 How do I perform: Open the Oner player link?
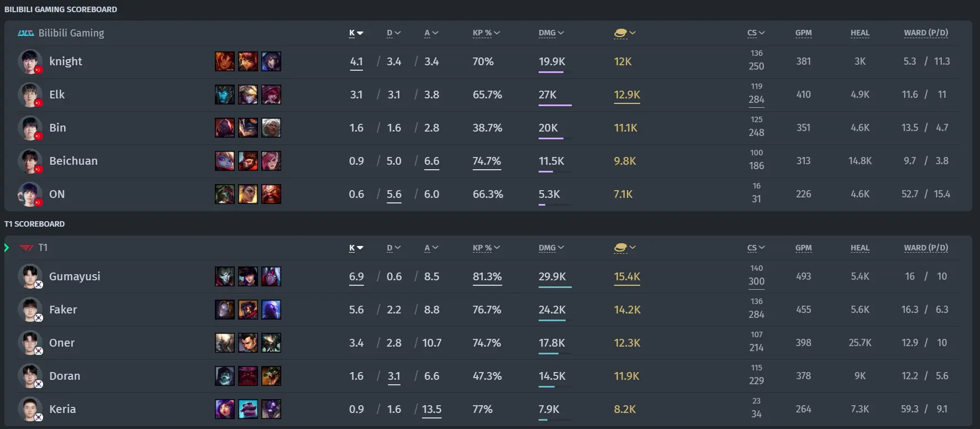click(x=62, y=343)
